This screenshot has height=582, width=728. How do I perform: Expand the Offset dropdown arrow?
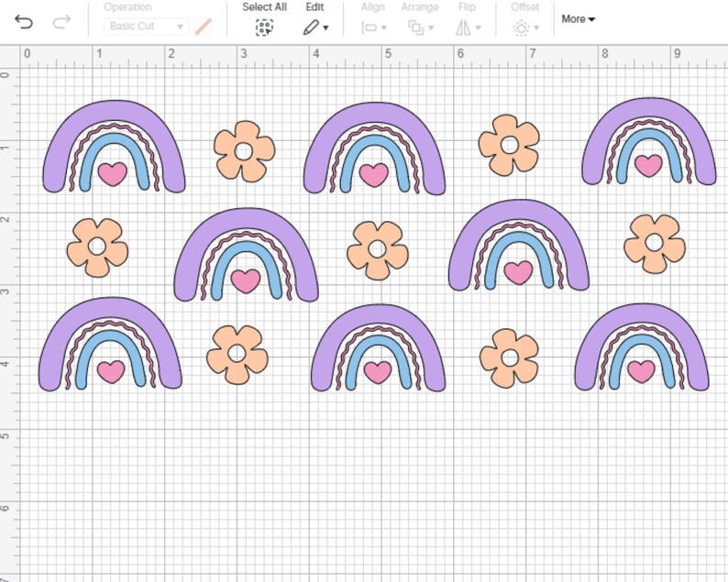point(536,27)
